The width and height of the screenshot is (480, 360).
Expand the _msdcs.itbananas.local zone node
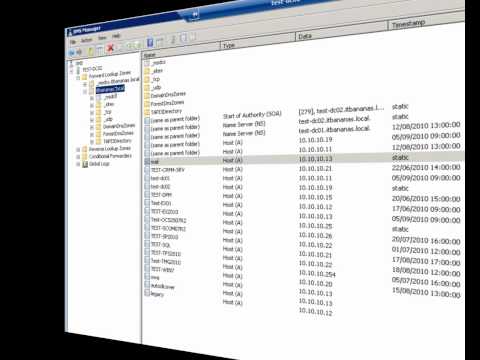[x=85, y=84]
